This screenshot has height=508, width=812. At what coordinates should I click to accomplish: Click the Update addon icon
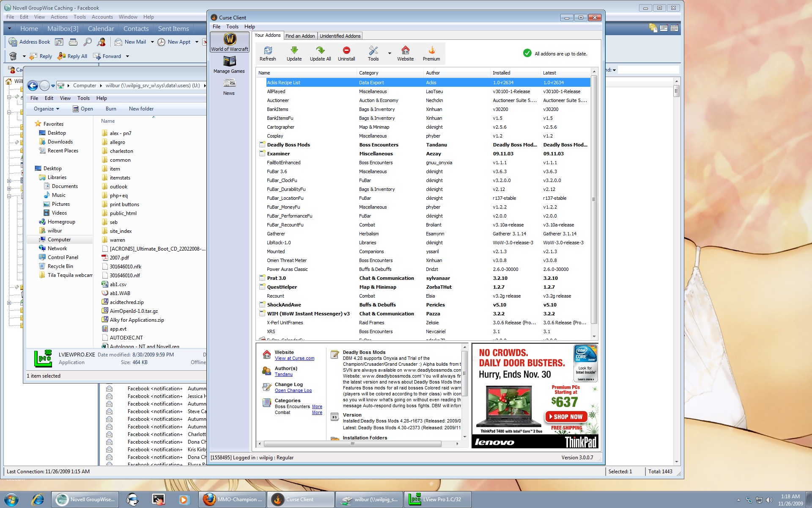294,54
